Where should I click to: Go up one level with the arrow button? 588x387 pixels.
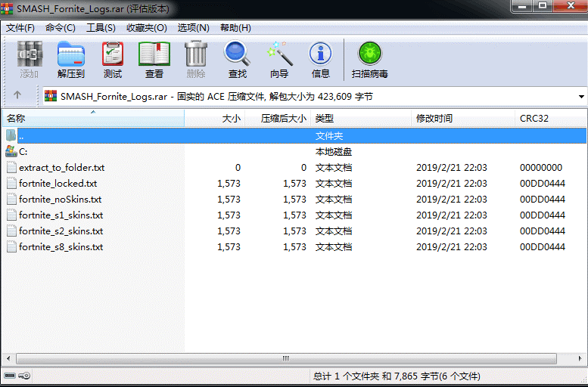pos(17,95)
